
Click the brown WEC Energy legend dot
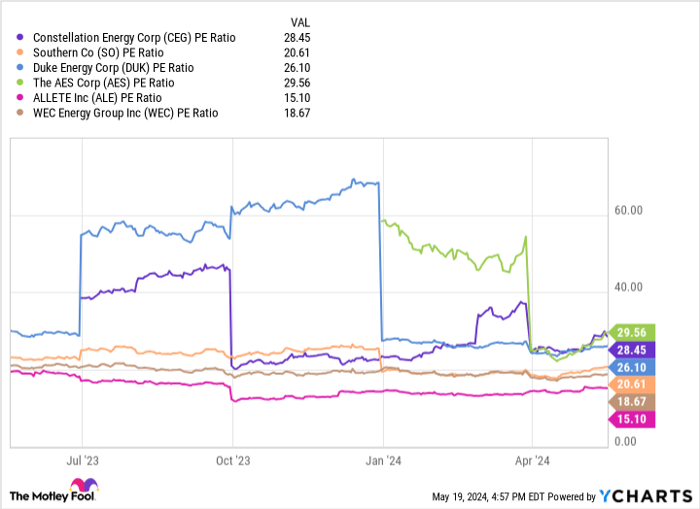pyautogui.click(x=21, y=113)
